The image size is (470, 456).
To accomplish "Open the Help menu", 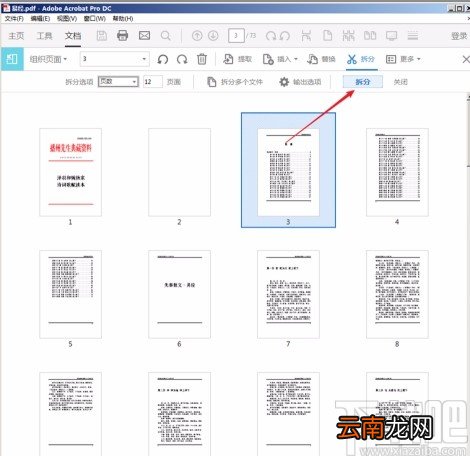I will [123, 19].
